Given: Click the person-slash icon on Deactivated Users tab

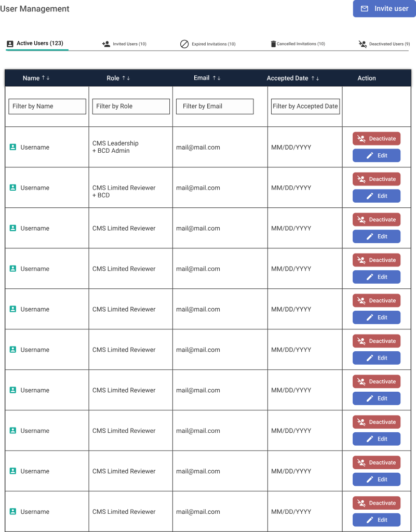Looking at the screenshot, I should 362,44.
